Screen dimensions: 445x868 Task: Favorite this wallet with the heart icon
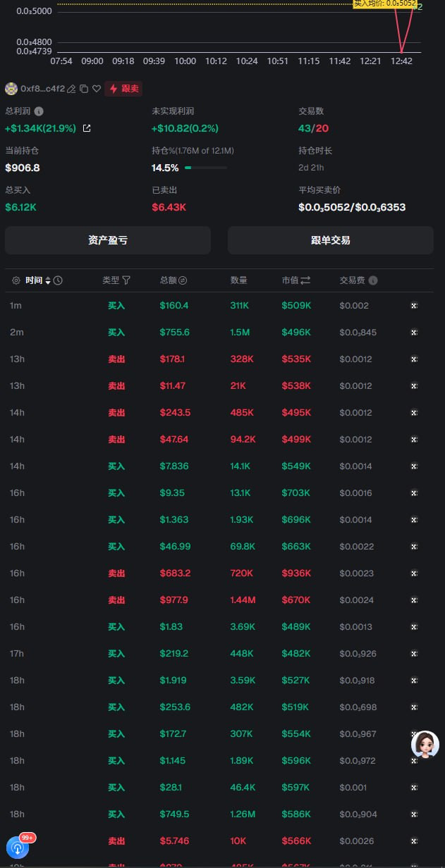tap(97, 89)
